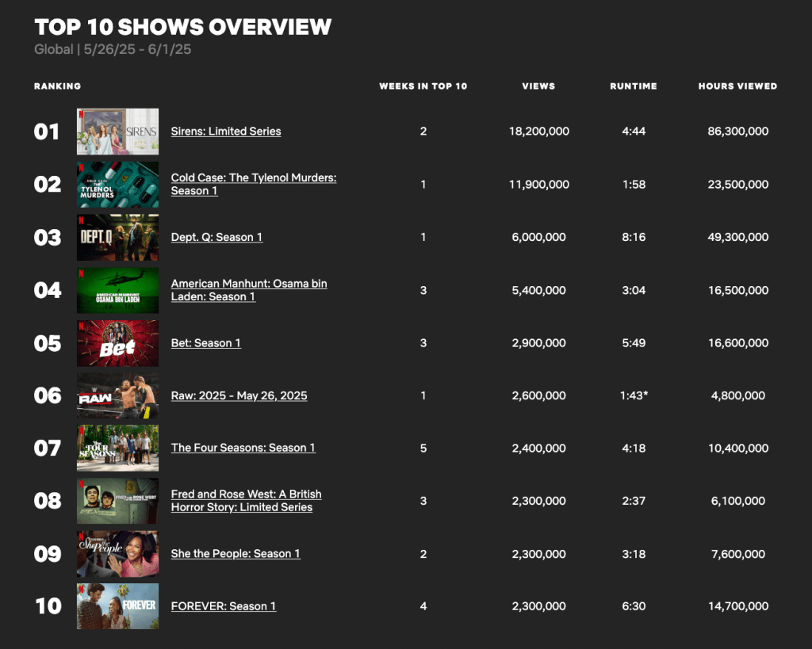812x649 pixels.
Task: Click the 1:43* runtime value
Action: (x=634, y=396)
